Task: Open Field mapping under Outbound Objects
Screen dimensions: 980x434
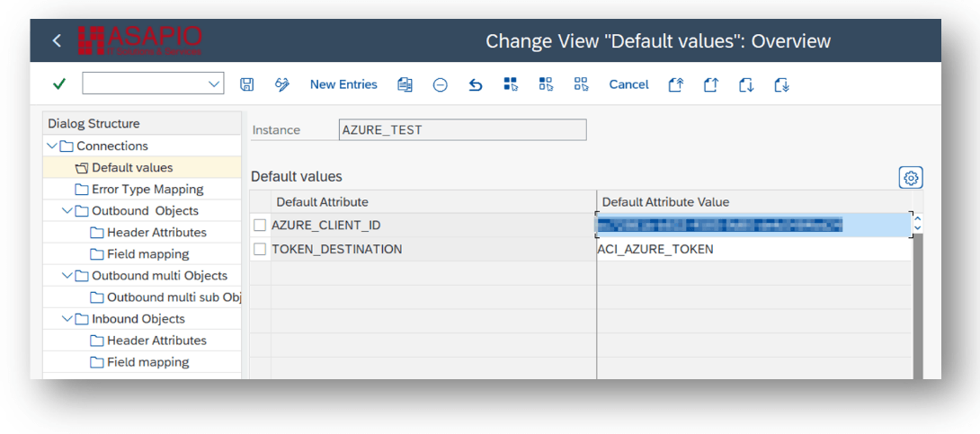Action: (x=147, y=254)
